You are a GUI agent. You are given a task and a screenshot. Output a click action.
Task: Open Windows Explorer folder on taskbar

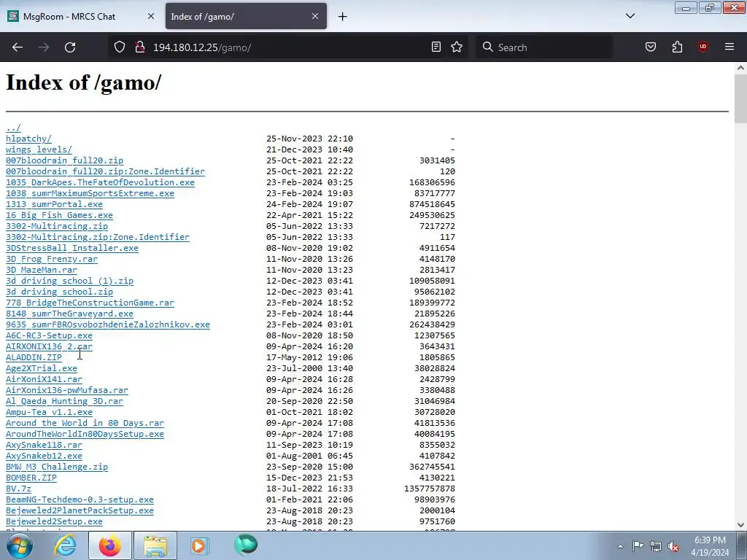click(155, 545)
